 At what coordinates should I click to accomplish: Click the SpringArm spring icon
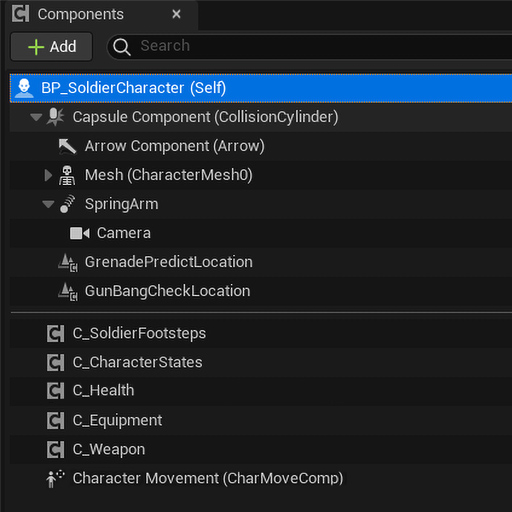(67, 204)
